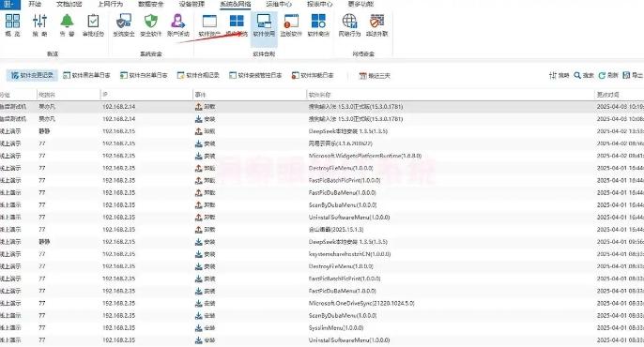Select the highlighted 软件使用 ribbon icon

tap(264, 25)
